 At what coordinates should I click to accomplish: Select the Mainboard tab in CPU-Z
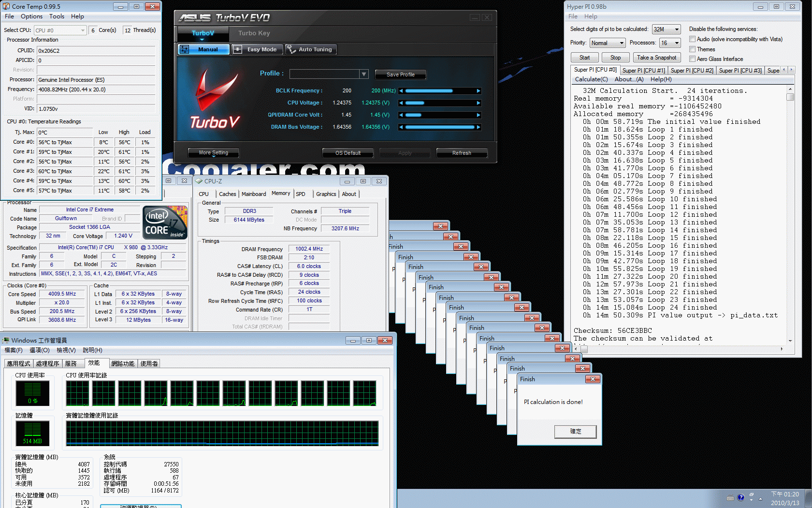click(254, 194)
